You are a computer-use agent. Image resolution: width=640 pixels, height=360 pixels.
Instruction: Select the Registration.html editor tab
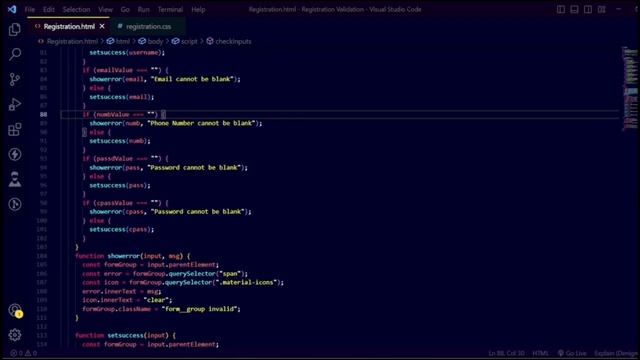(x=69, y=27)
